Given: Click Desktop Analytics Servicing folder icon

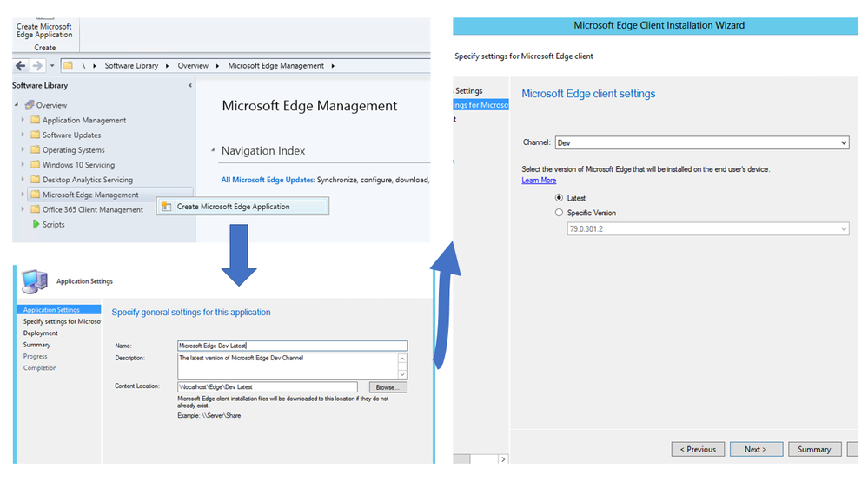Looking at the screenshot, I should 36,179.
